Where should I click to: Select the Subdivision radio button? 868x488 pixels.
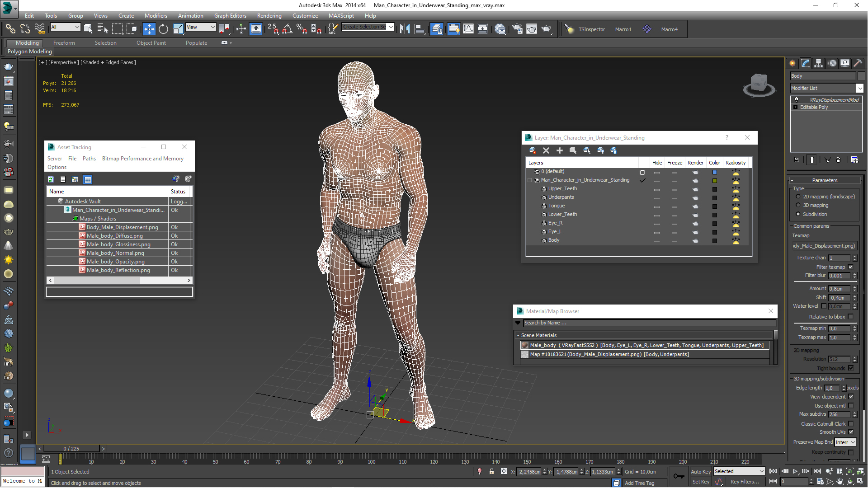(x=798, y=214)
